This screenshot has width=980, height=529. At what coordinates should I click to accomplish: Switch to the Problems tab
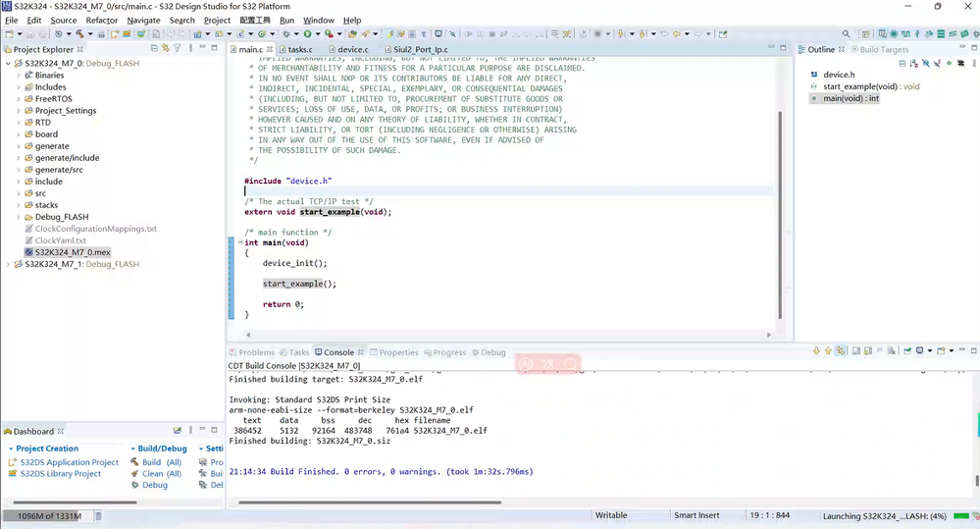click(252, 352)
